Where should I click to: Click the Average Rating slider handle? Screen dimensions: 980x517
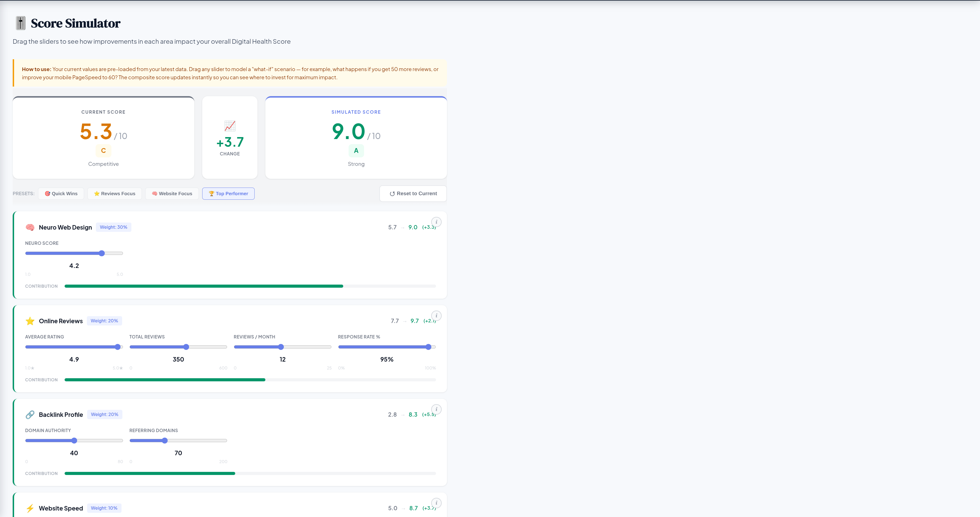(x=118, y=347)
